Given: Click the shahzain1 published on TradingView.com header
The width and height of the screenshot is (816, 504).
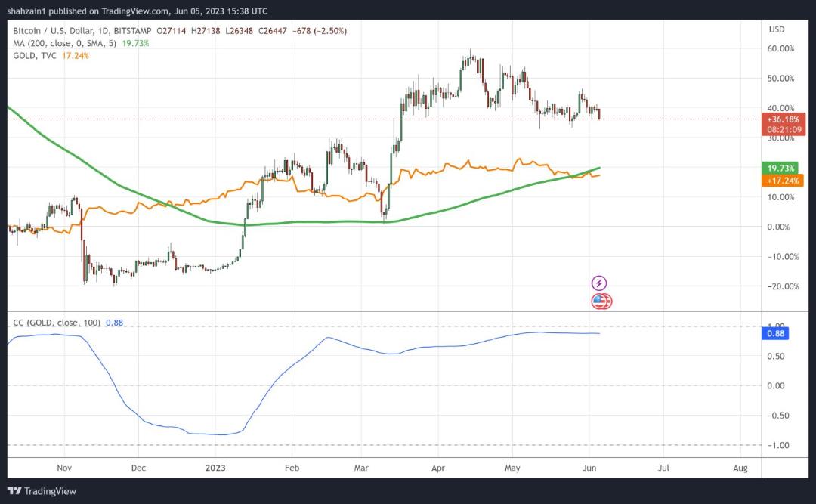Looking at the screenshot, I should click(x=138, y=11).
